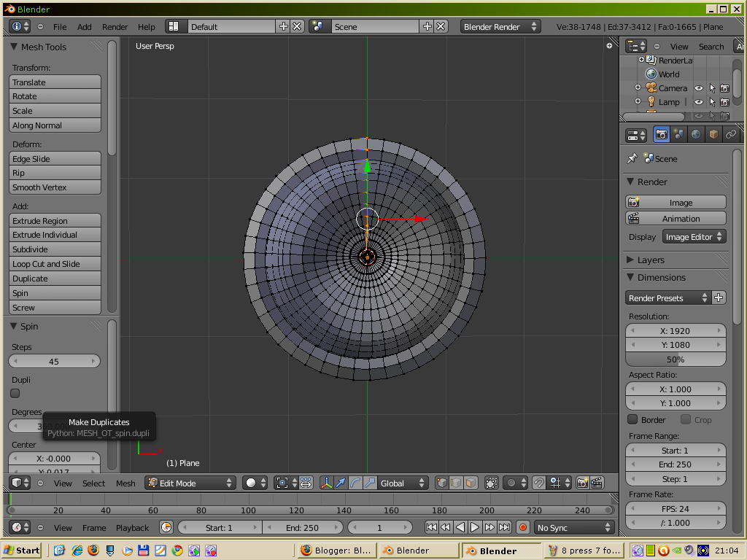Click the Animation render button

coord(675,218)
